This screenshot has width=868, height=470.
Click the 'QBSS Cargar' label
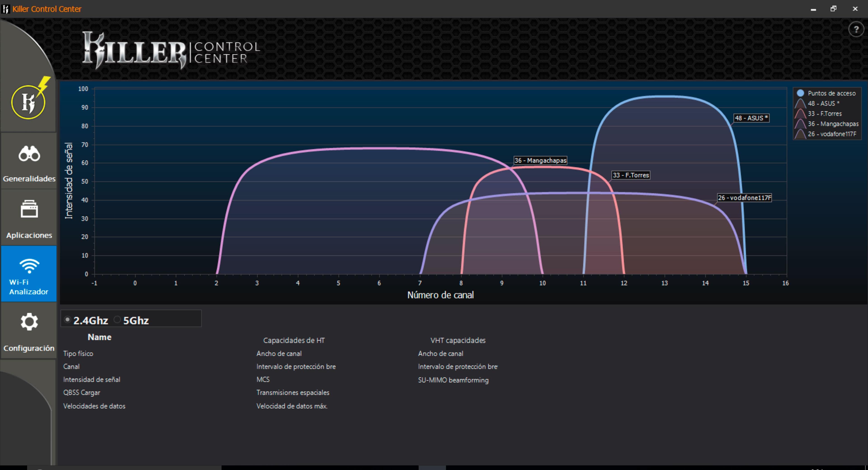click(x=82, y=392)
